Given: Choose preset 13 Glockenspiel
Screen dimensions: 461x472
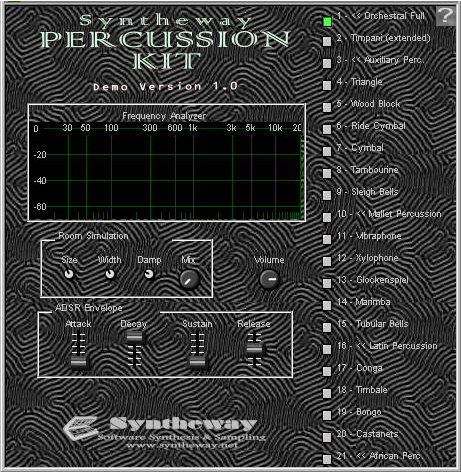Looking at the screenshot, I should (x=327, y=283).
